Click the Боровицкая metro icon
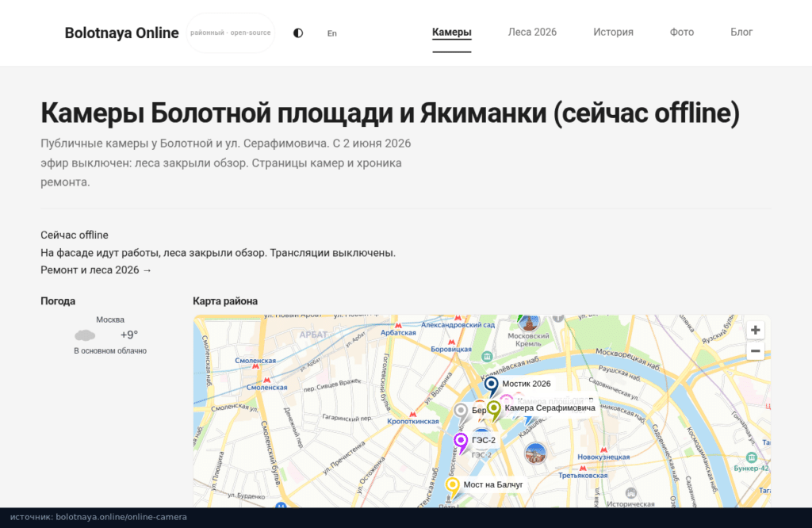The width and height of the screenshot is (812, 528). (x=451, y=342)
